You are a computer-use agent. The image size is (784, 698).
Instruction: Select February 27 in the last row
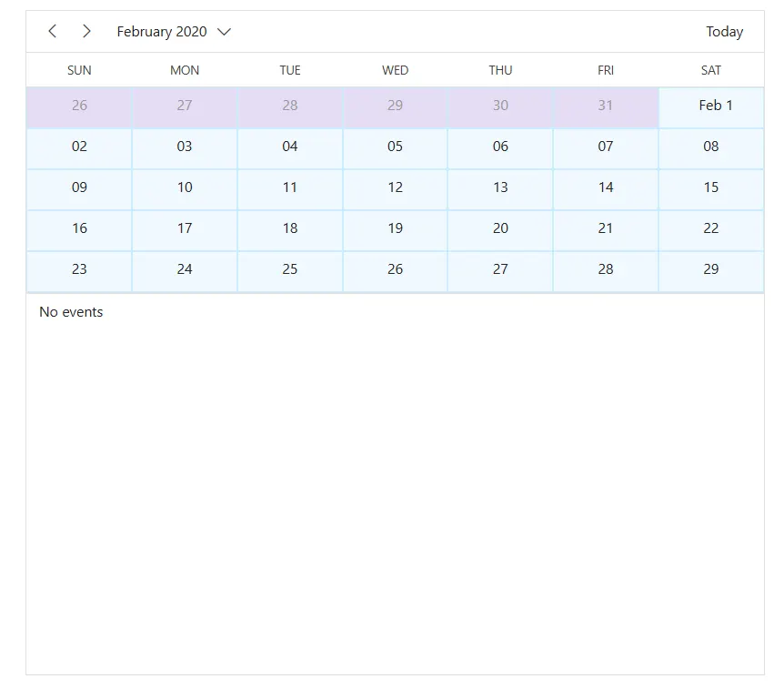pos(500,272)
